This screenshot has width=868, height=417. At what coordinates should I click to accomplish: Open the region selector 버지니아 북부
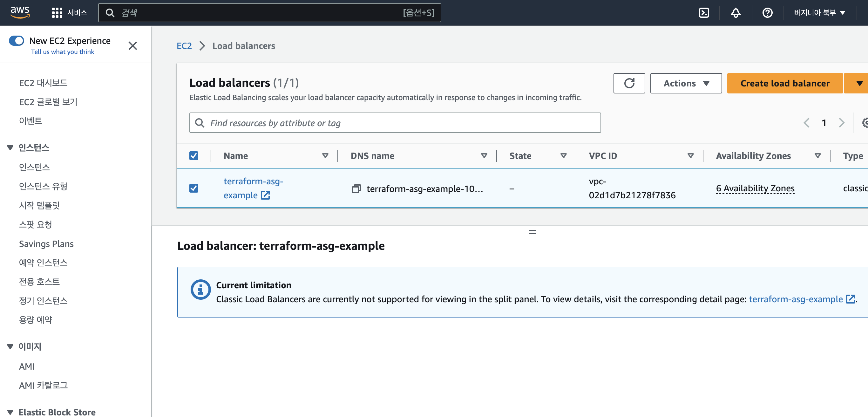(819, 13)
